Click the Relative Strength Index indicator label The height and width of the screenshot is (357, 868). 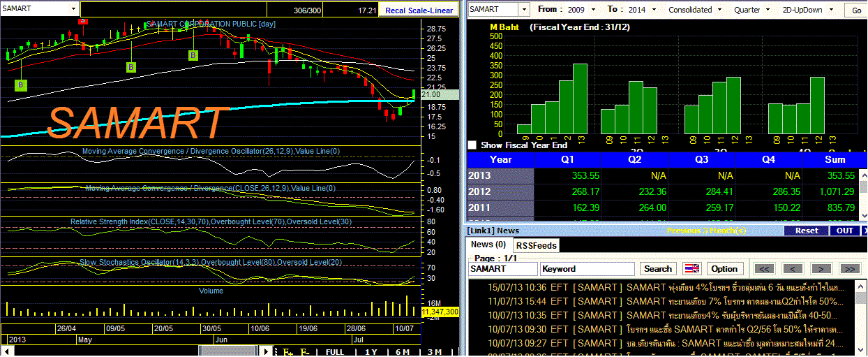[x=211, y=222]
